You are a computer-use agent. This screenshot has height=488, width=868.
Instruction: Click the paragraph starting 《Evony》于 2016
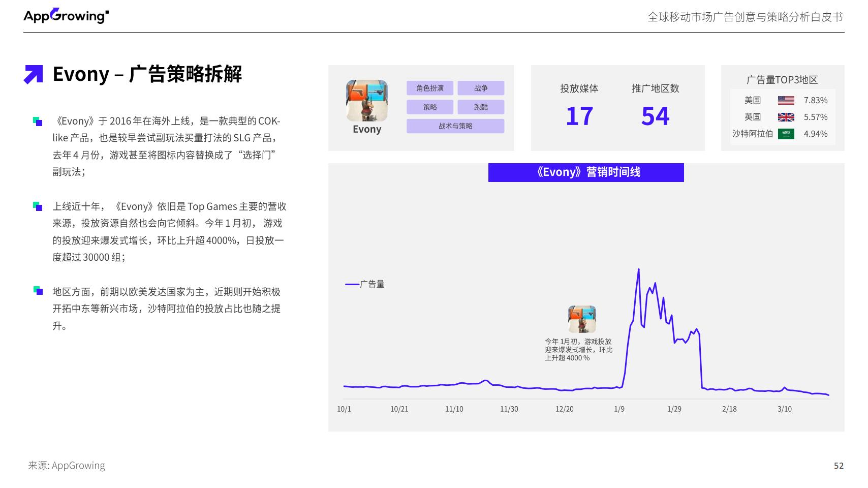tap(167, 146)
